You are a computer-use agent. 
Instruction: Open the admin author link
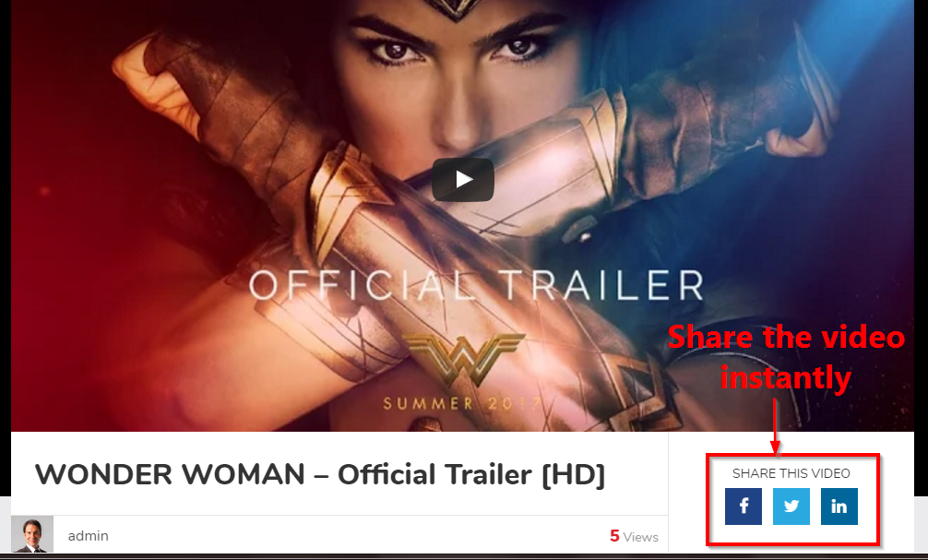point(89,536)
